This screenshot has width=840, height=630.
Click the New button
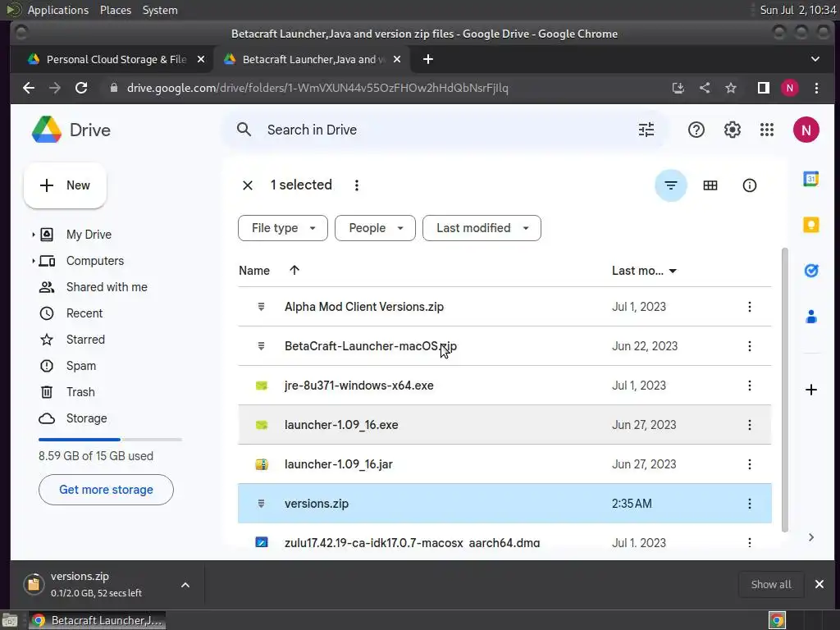coord(65,185)
